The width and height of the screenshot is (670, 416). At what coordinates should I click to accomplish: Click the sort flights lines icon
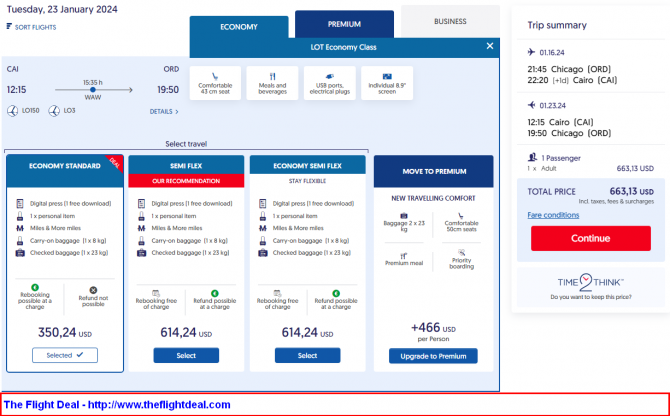click(x=9, y=26)
